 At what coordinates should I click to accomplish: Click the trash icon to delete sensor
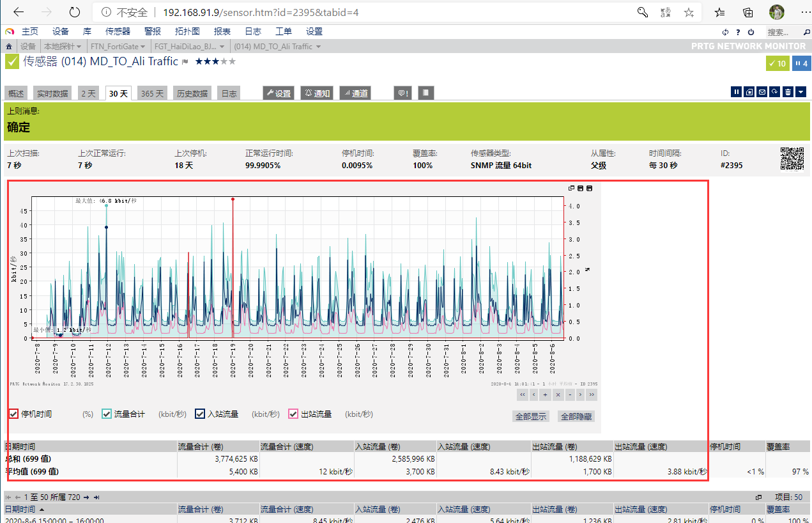tap(788, 92)
